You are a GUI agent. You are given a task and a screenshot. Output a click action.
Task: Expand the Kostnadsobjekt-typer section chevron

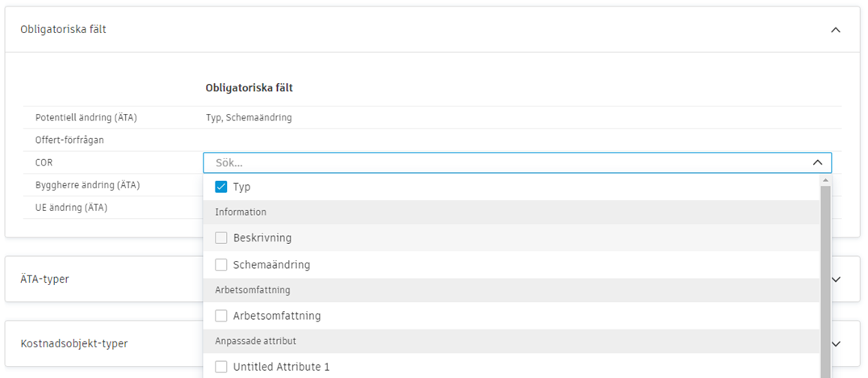coord(836,343)
